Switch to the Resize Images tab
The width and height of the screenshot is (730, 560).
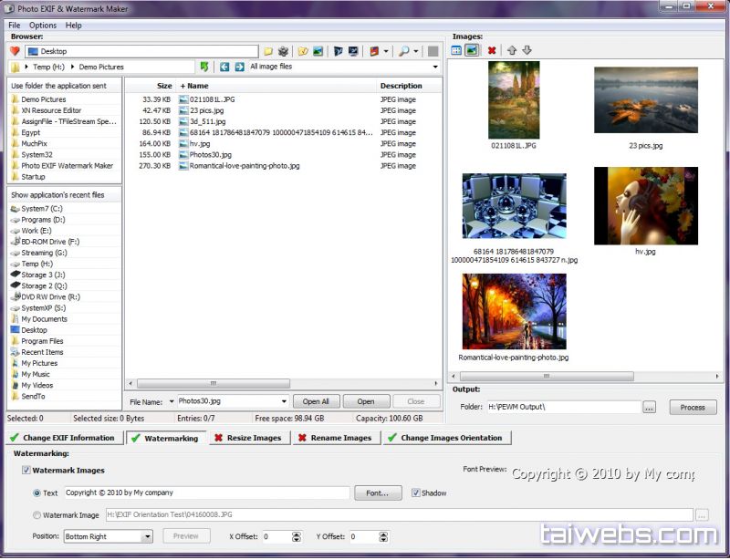tap(246, 438)
